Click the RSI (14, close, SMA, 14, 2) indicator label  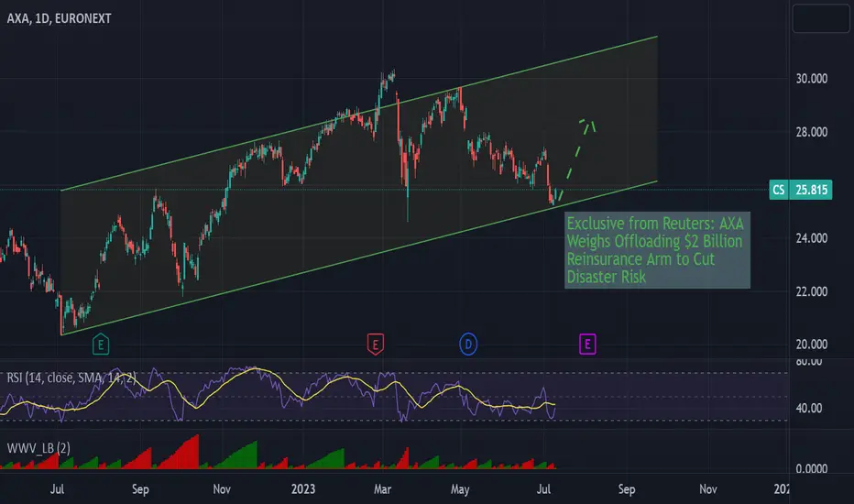coord(71,378)
